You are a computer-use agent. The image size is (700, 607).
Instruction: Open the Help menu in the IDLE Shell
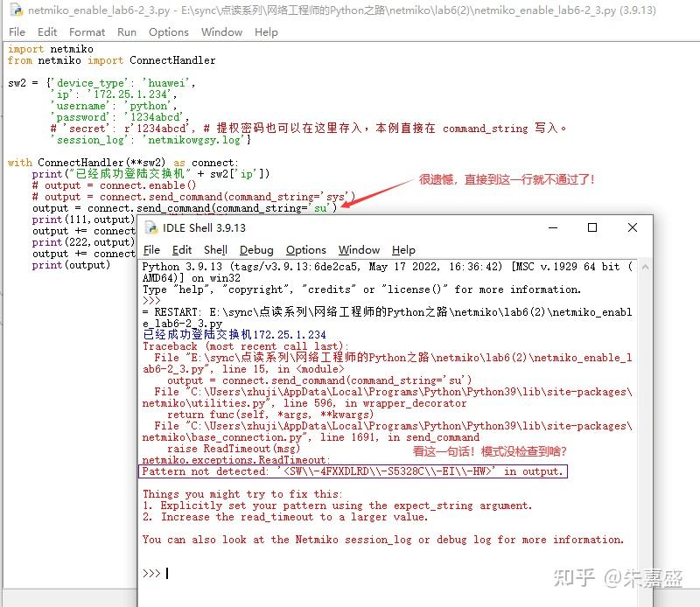[x=403, y=249]
